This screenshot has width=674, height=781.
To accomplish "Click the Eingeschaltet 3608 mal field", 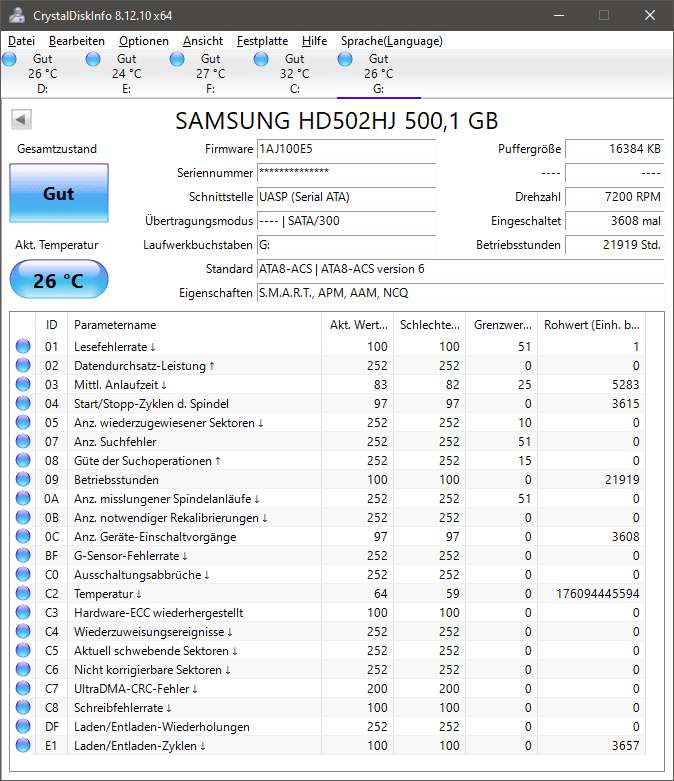I will coord(615,221).
